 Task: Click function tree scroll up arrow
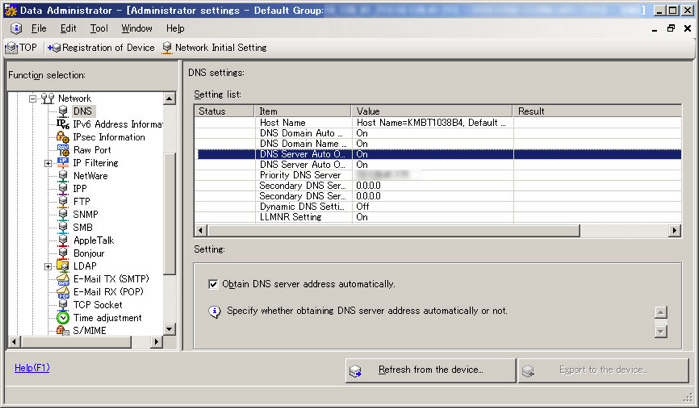coord(169,99)
